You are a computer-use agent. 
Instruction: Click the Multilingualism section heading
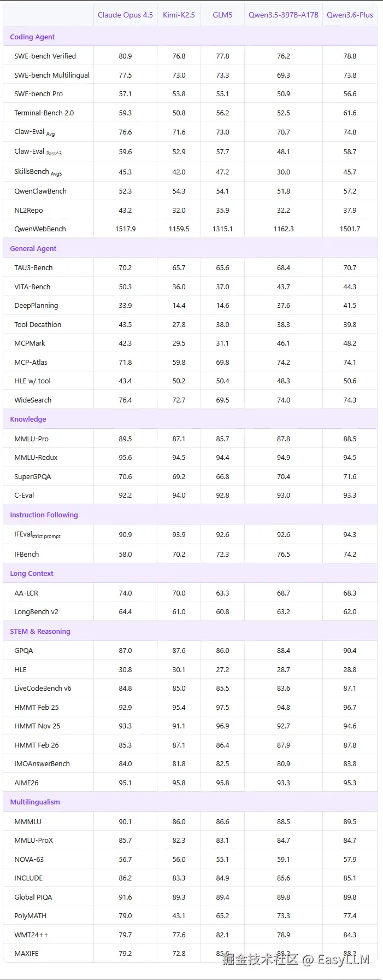pos(35,802)
